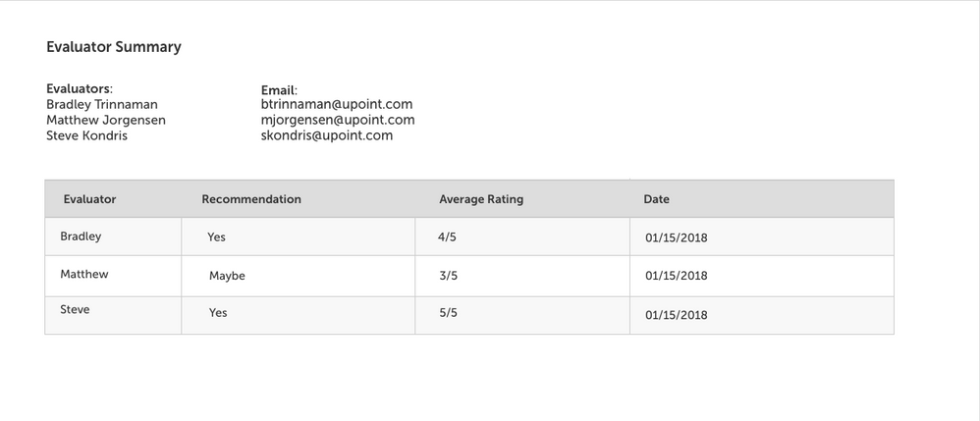Select the Bradley row name cell
Image resolution: width=980 pixels, height=421 pixels.
(81, 237)
